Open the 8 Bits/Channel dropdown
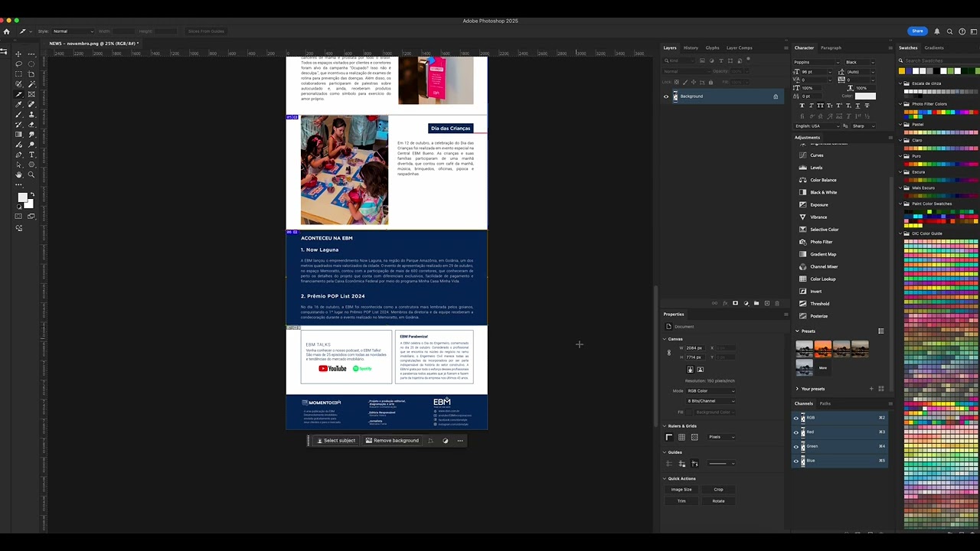The width and height of the screenshot is (980, 551). coord(710,401)
